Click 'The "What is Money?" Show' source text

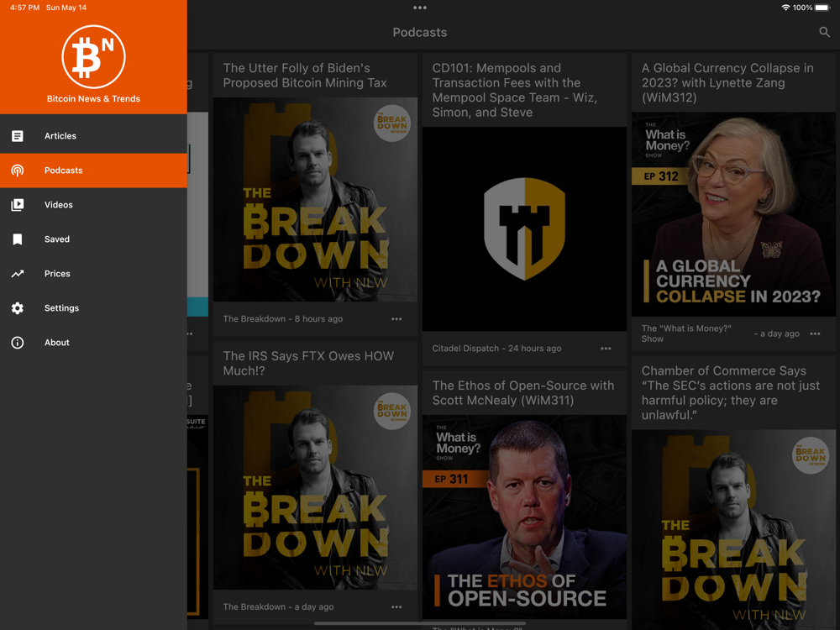686,333
